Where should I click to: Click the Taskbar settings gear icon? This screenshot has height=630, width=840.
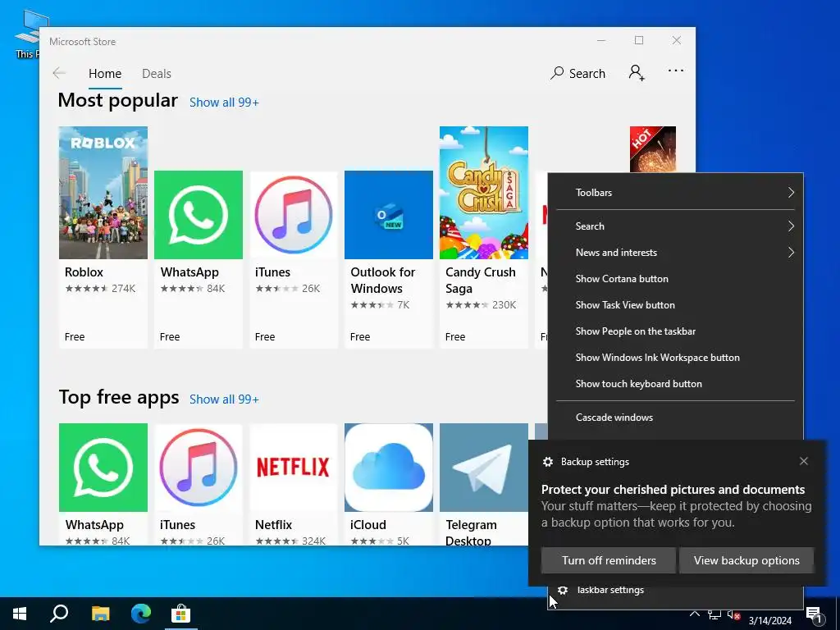(563, 590)
